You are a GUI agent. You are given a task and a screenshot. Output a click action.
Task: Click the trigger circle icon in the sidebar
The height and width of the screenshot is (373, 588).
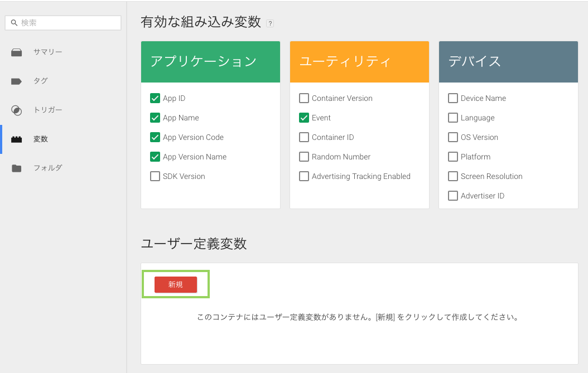[x=17, y=110]
